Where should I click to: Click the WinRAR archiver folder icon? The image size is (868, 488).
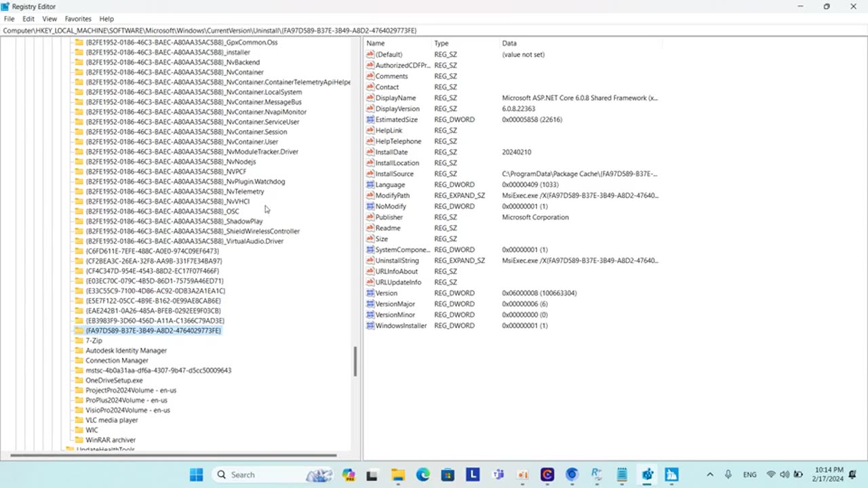[79, 440]
